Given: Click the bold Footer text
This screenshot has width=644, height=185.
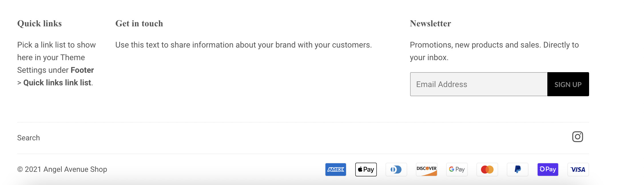Looking at the screenshot, I should [x=82, y=70].
